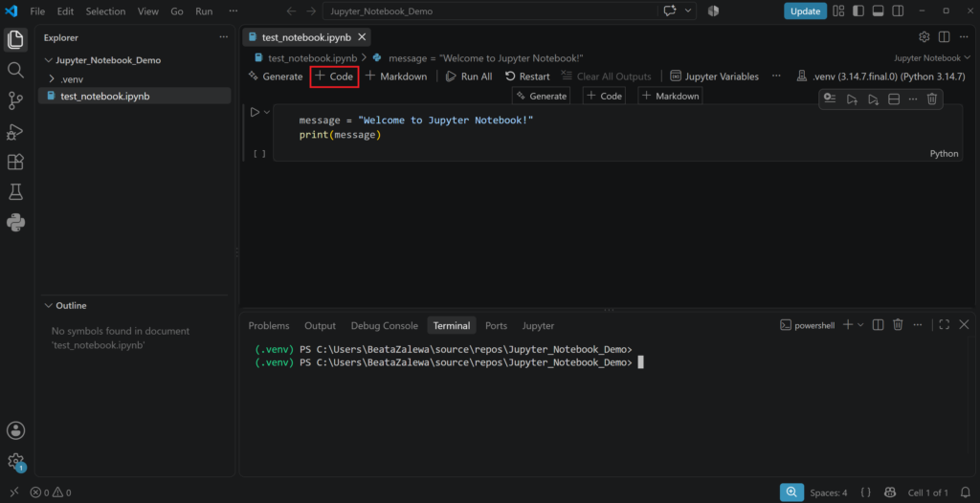Screen dimensions: 980x503
Task: Open the Copilot chat icon in the title bar
Action: point(671,11)
